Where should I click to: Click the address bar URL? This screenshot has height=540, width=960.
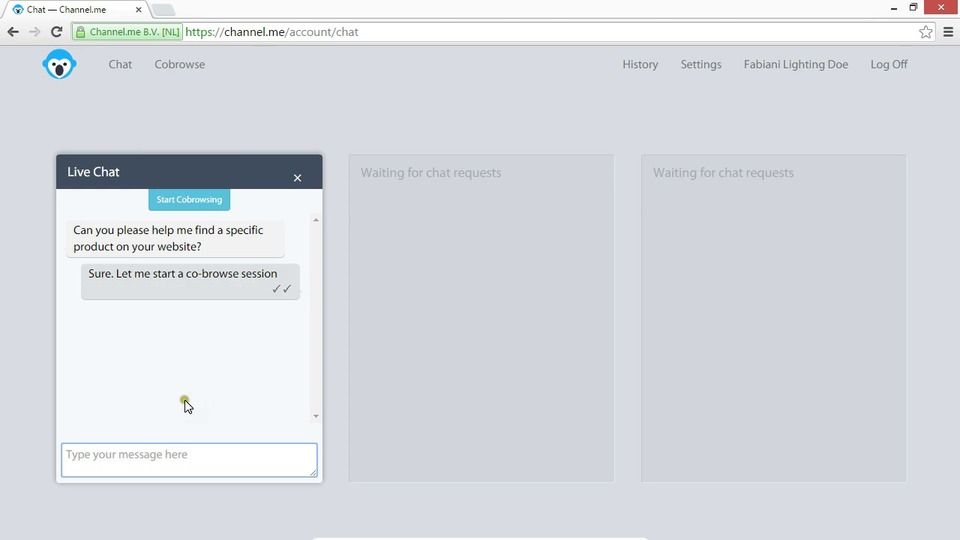tap(271, 32)
